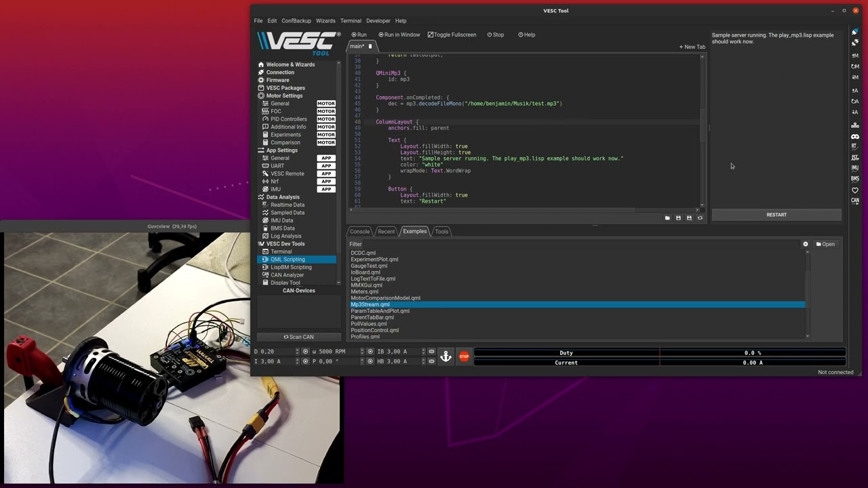This screenshot has height=488, width=868.
Task: Select ParamTableAndPlot.qml example
Action: tap(380, 311)
